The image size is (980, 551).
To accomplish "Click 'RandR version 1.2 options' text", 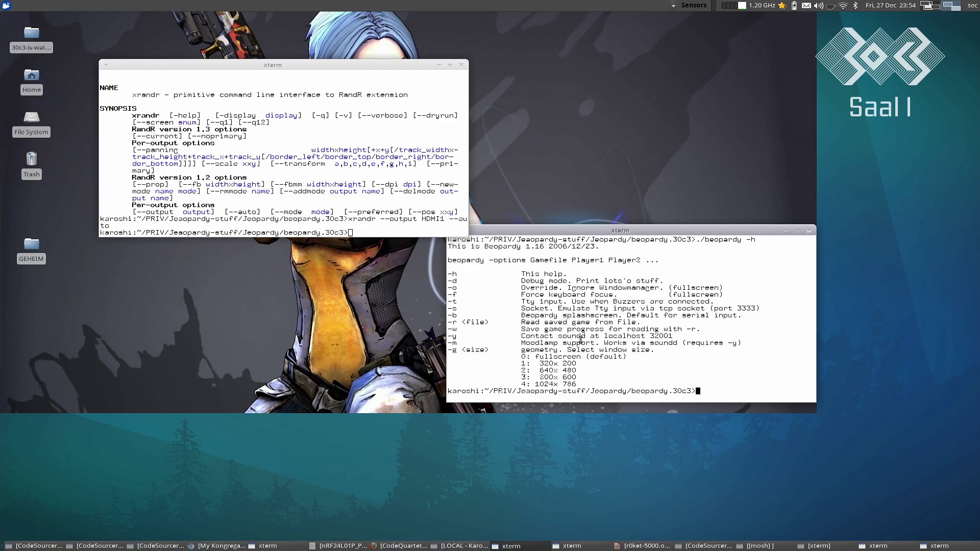I will 189,178.
